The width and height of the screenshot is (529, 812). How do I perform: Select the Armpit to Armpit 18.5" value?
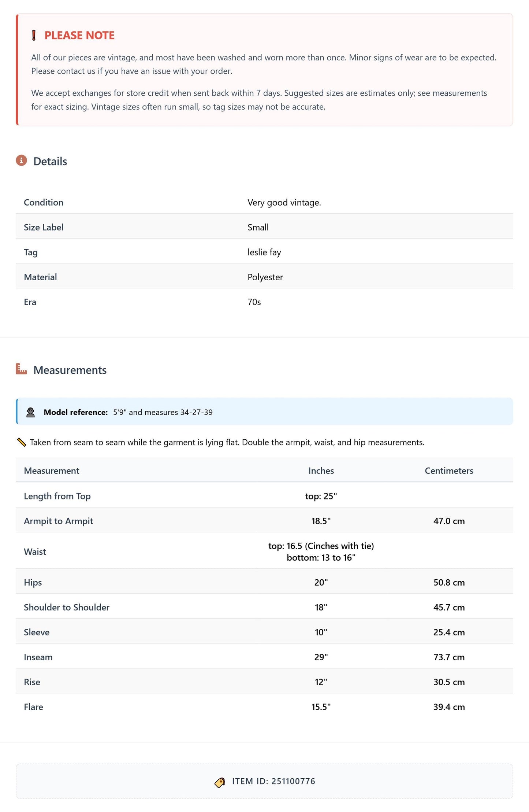tap(321, 521)
